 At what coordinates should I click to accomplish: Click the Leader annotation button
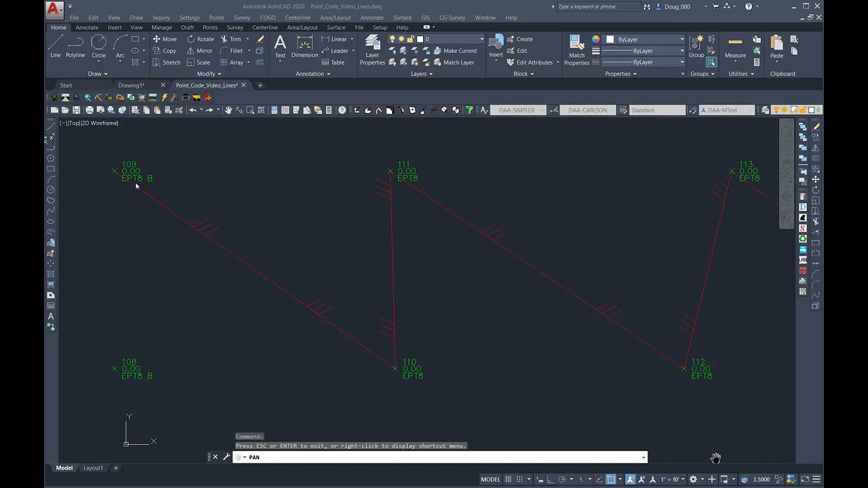coord(334,51)
